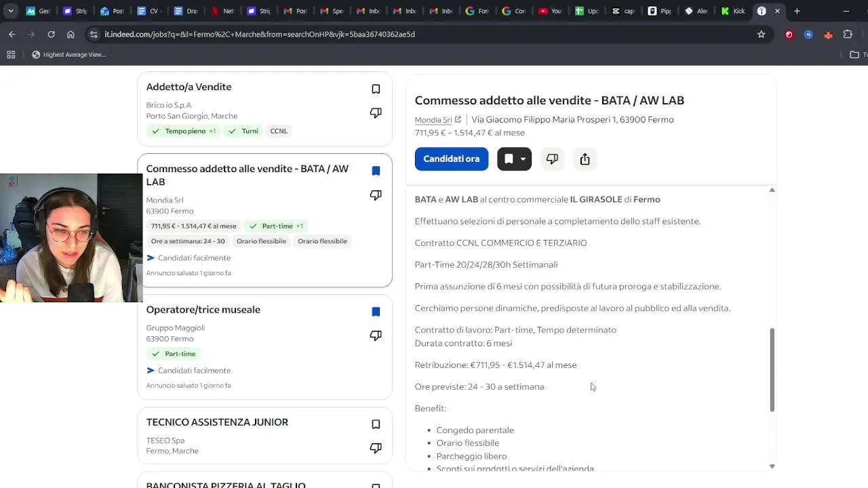Click Part-time tag on Gruppo Maggioli card

[174, 353]
